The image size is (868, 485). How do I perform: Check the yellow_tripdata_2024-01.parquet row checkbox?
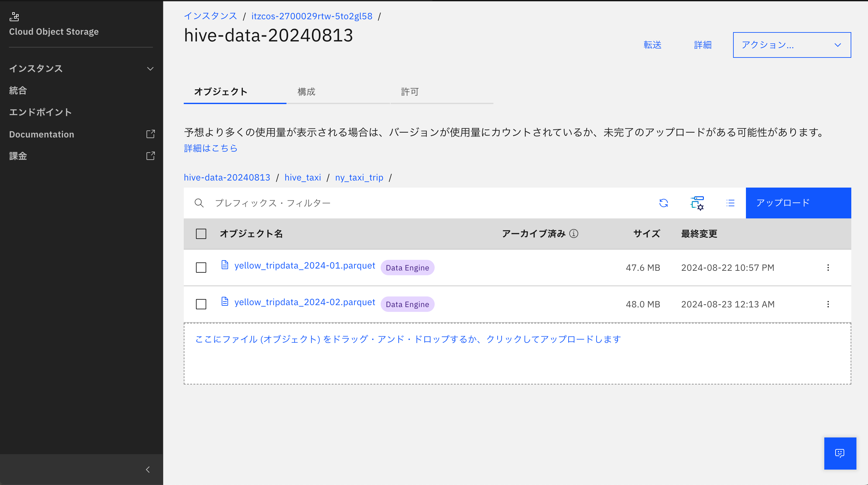click(201, 268)
